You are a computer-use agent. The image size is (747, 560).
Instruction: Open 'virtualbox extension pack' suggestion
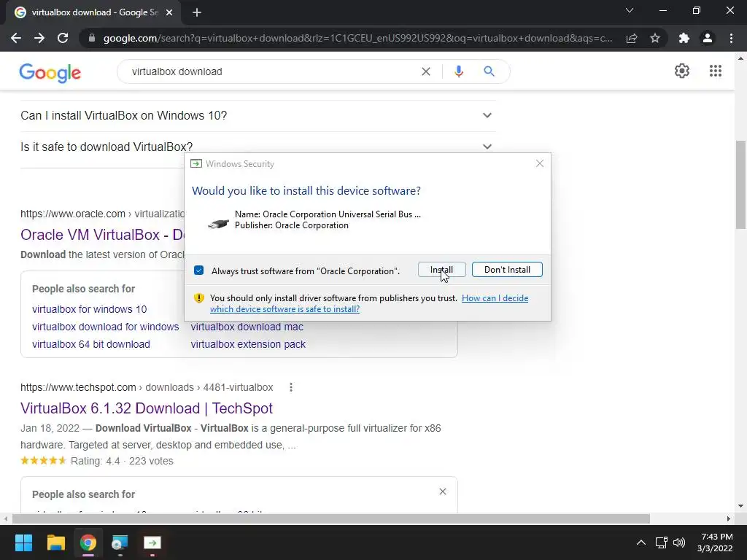(x=248, y=344)
